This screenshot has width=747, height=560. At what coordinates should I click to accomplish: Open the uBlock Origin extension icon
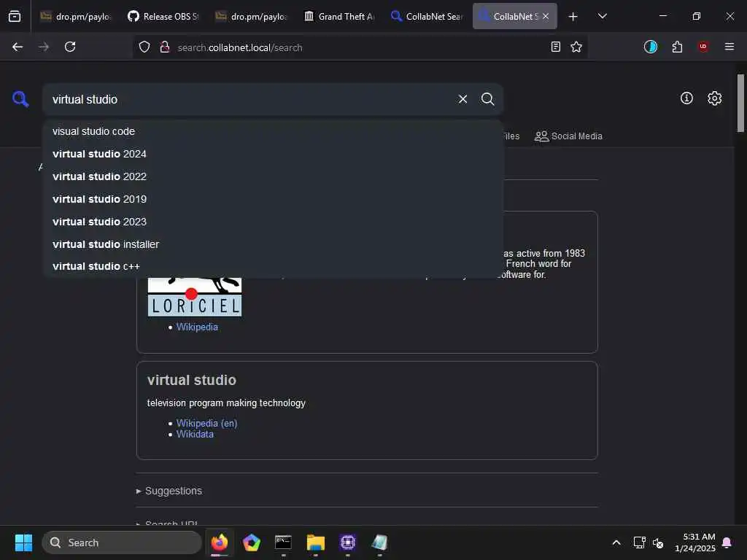tap(703, 47)
